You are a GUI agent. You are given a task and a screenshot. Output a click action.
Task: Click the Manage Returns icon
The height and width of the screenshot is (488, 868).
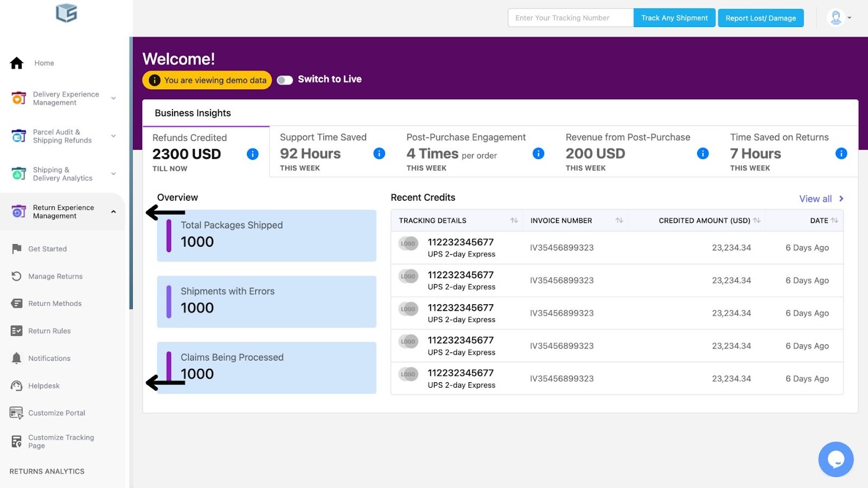coord(17,277)
